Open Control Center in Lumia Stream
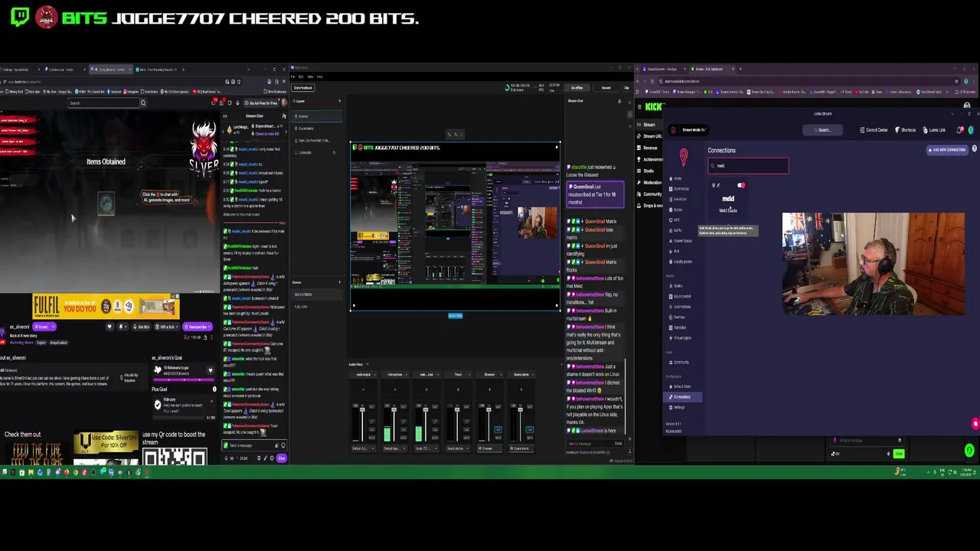 (x=874, y=130)
